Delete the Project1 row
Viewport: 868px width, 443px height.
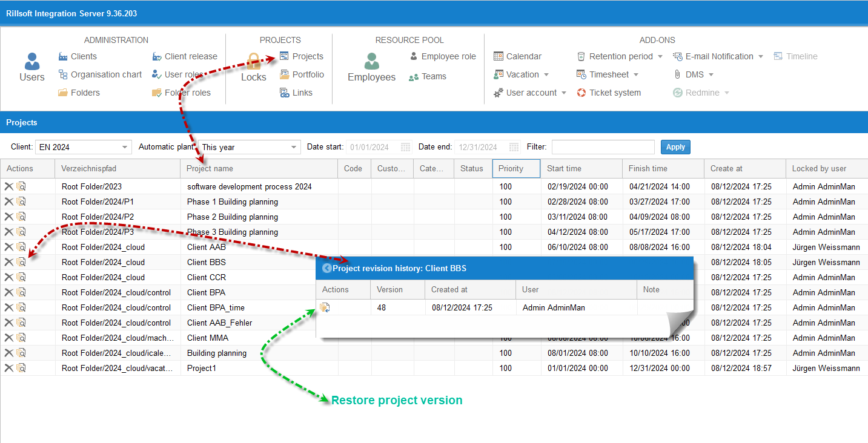pyautogui.click(x=8, y=368)
